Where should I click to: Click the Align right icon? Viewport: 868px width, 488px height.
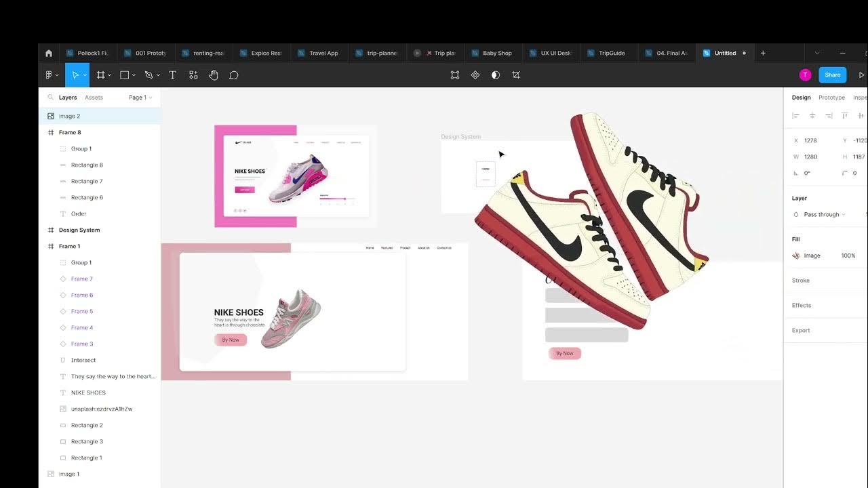pos(829,116)
